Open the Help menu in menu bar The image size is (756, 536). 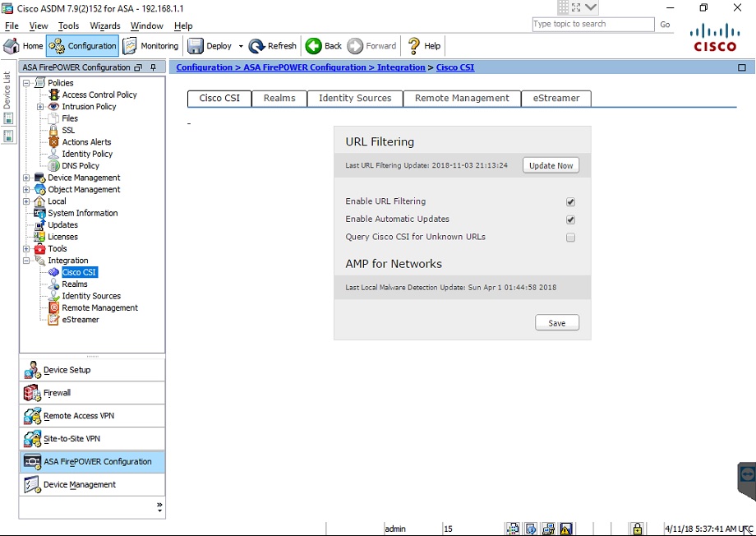(183, 26)
